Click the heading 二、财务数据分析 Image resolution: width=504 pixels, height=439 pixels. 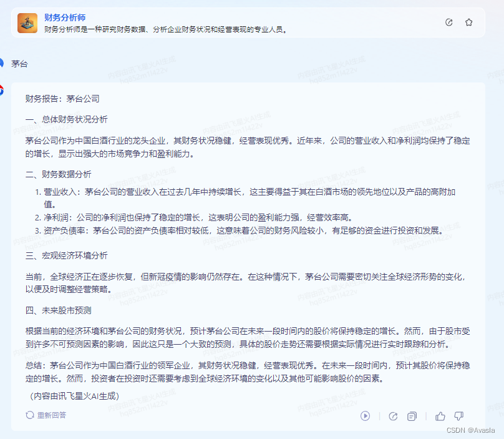coord(58,174)
